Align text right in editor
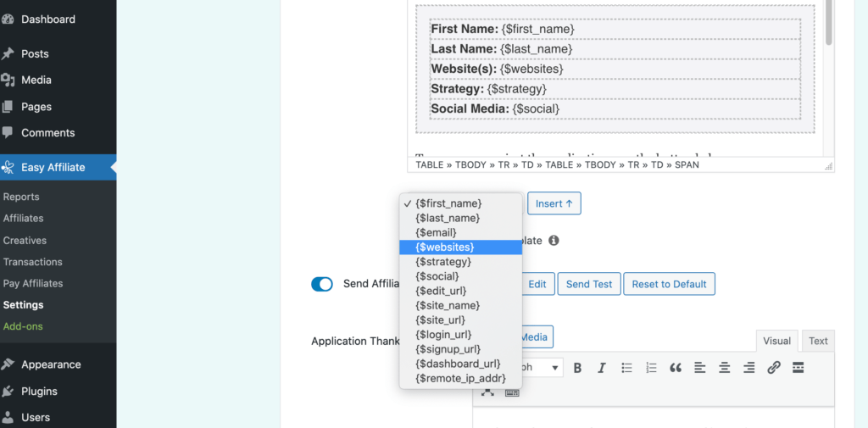Screen dimensions: 868x428 click(x=749, y=368)
